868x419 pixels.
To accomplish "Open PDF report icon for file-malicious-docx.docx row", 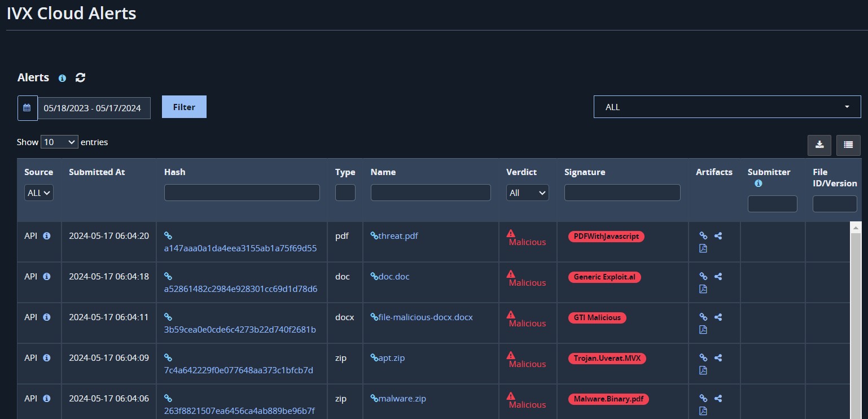I will point(703,330).
